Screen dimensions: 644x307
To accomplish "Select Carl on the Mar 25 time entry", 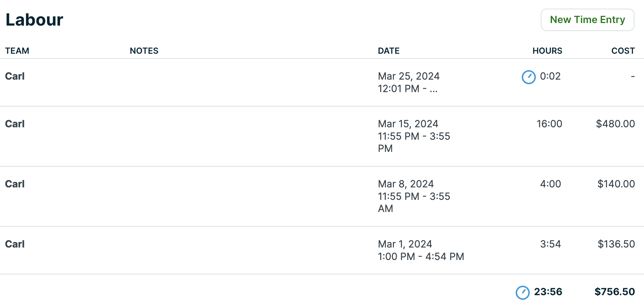I will click(x=15, y=76).
